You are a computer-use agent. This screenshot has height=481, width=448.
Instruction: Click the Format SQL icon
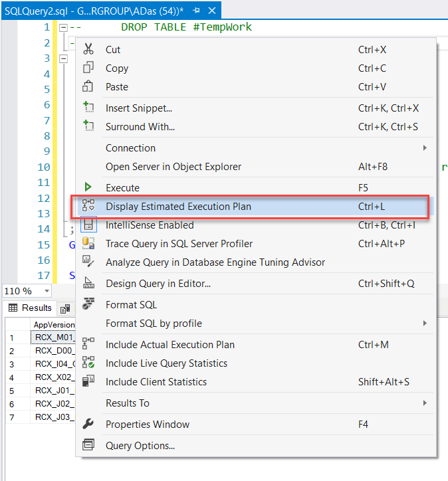[x=88, y=304]
